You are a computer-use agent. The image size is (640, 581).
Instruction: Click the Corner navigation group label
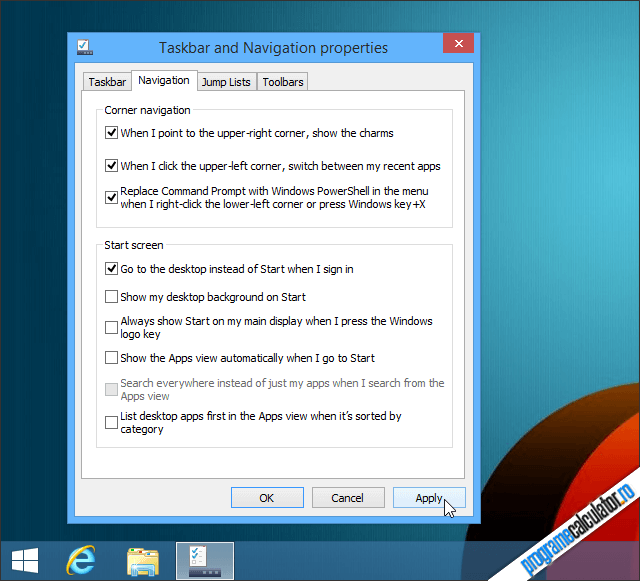tap(147, 110)
